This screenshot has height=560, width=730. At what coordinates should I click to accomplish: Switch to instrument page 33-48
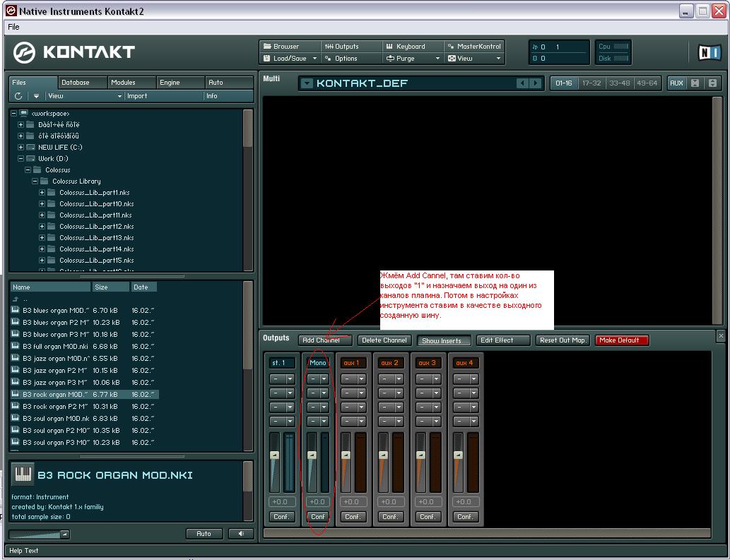619,83
